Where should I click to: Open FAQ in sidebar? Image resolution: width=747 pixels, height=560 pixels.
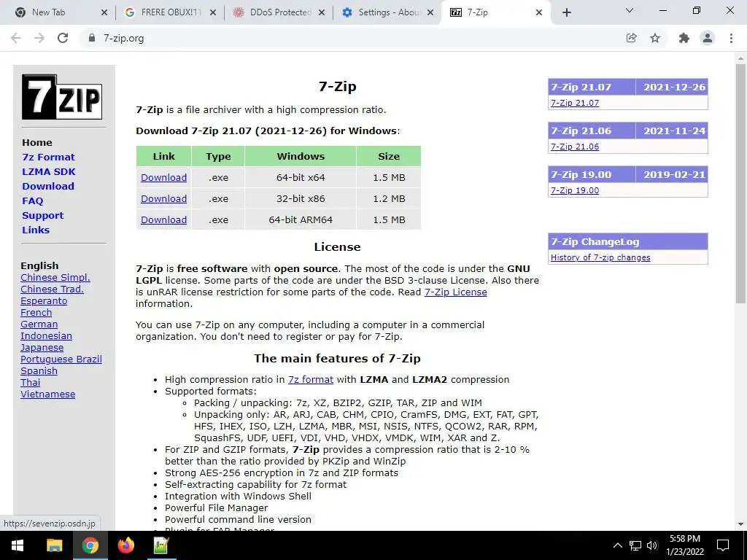tap(32, 201)
